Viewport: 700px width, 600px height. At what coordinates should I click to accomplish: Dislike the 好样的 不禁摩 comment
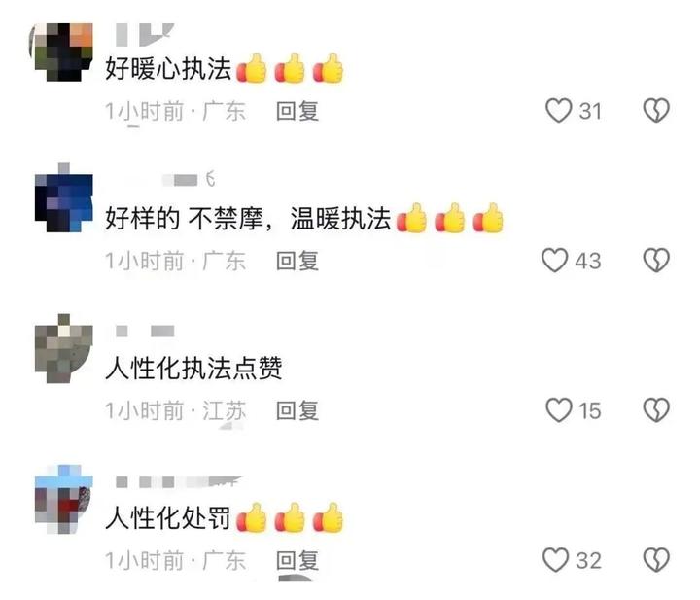656,261
